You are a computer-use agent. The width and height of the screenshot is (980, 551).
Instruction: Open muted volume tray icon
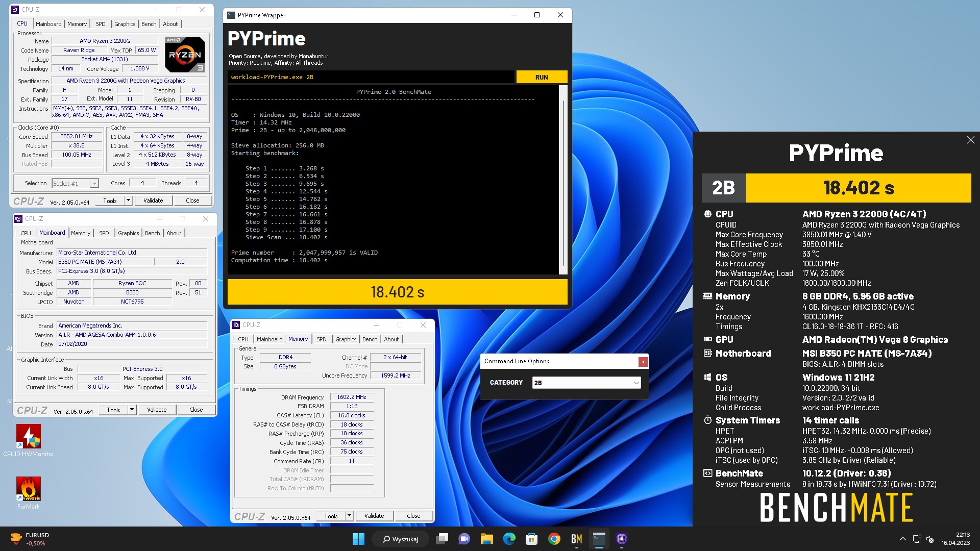930,539
